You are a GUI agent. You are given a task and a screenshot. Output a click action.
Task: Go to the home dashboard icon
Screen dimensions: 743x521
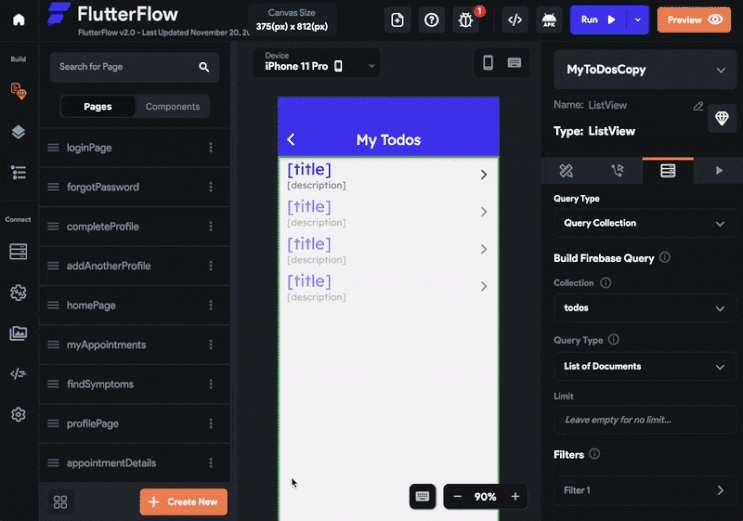tap(18, 20)
